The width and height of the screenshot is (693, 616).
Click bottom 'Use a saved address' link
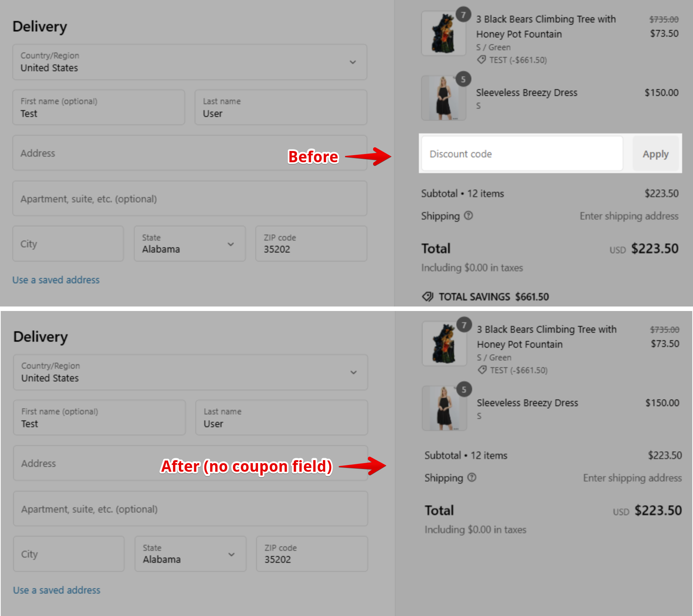click(x=57, y=590)
